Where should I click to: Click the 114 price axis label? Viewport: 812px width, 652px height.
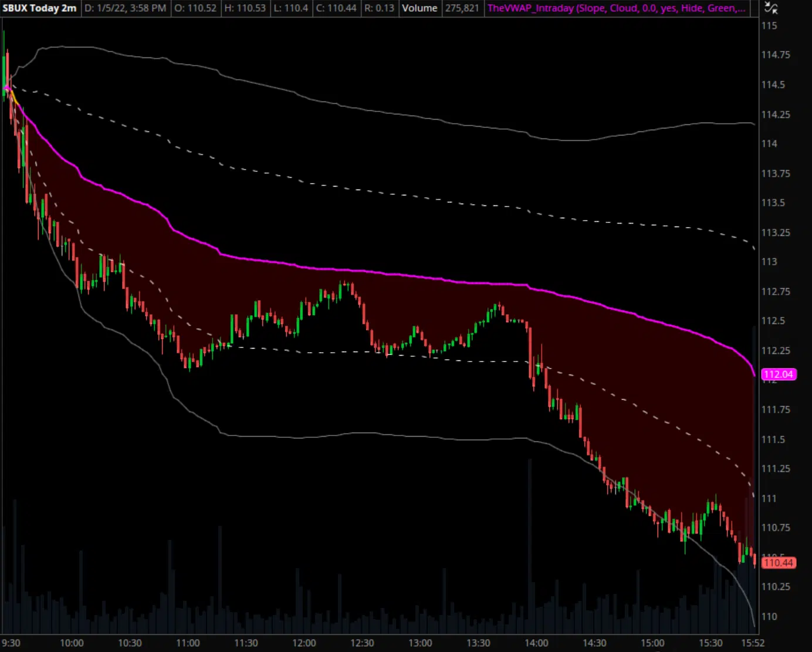click(x=769, y=144)
